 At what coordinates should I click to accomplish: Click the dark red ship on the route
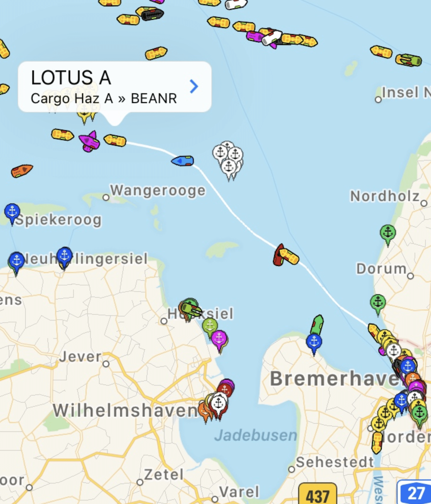click(x=278, y=255)
